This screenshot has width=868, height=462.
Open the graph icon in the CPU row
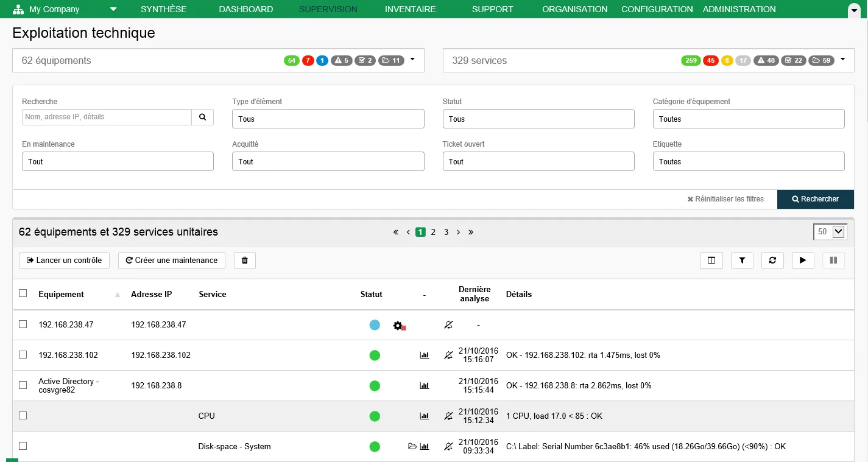pyautogui.click(x=425, y=416)
